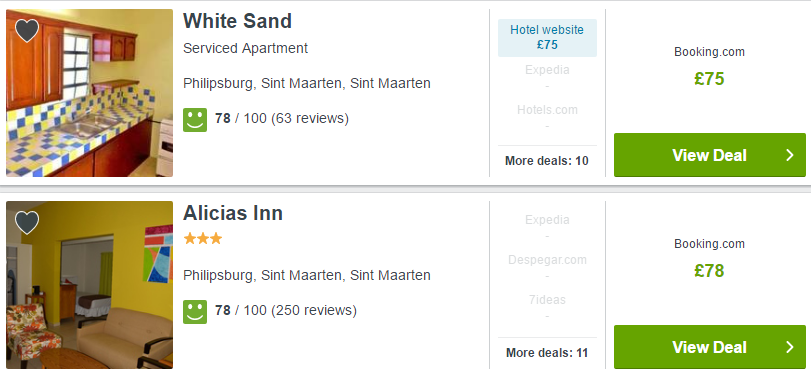The image size is (811, 372).
Task: Click Booking.com £75 price
Action: click(x=709, y=79)
